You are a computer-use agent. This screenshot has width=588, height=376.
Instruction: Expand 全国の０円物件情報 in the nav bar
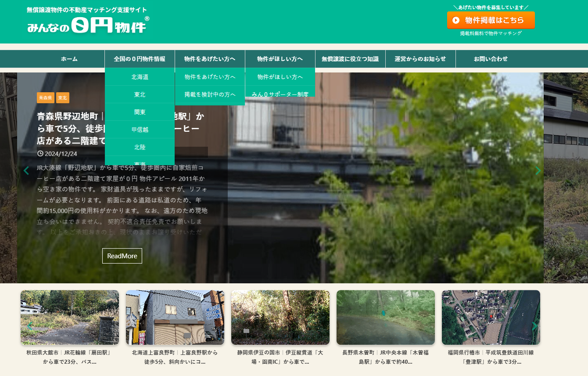140,59
